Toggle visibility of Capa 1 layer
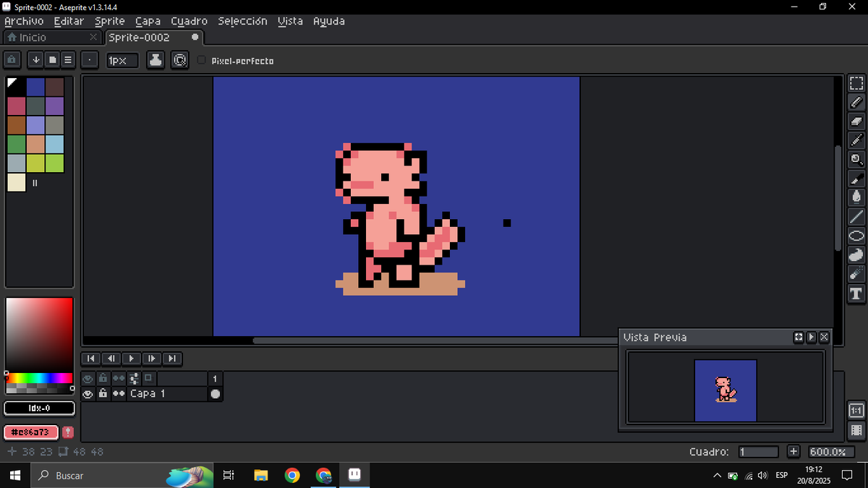The height and width of the screenshot is (488, 868). tap(88, 393)
